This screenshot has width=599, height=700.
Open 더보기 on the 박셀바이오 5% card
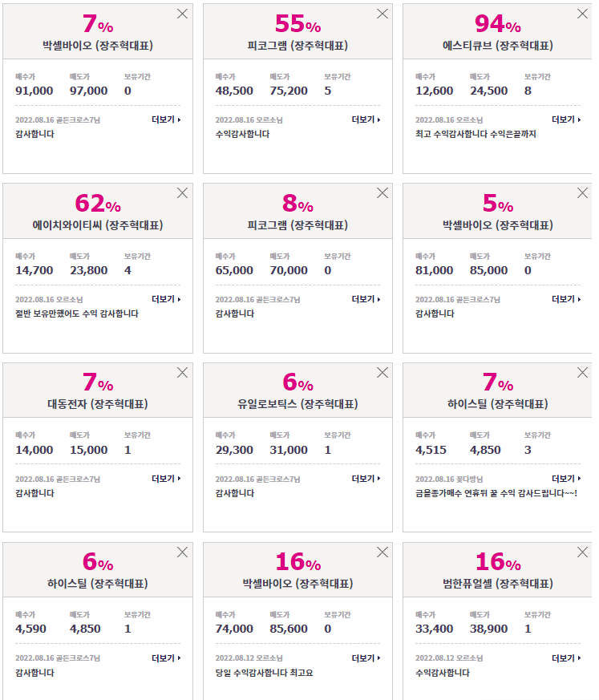click(x=566, y=299)
